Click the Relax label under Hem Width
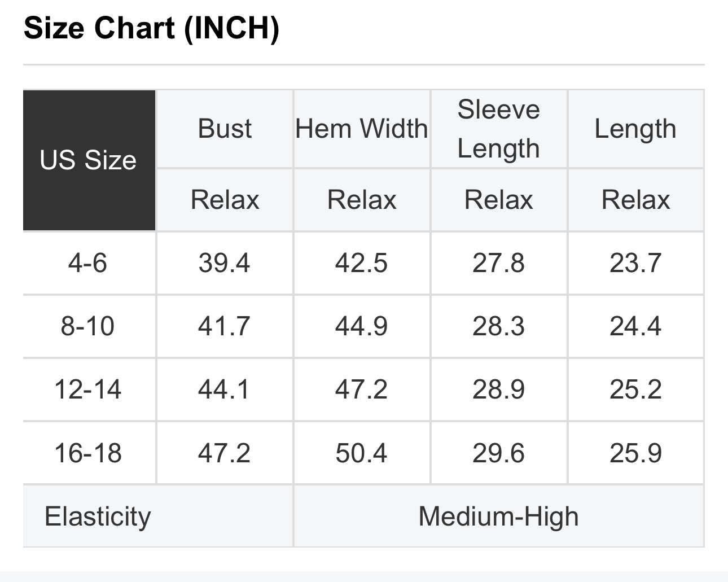728x582 pixels. [362, 200]
